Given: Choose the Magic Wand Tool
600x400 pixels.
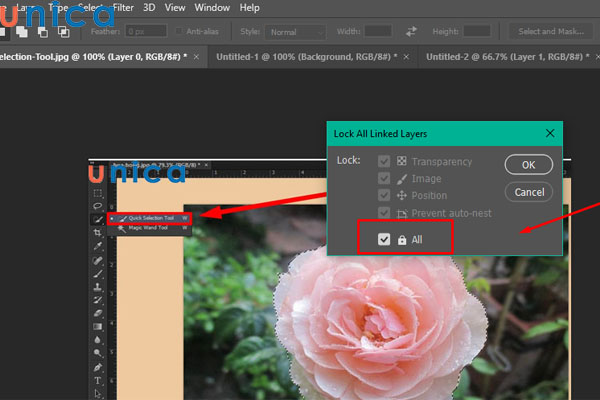Looking at the screenshot, I should pos(148,228).
